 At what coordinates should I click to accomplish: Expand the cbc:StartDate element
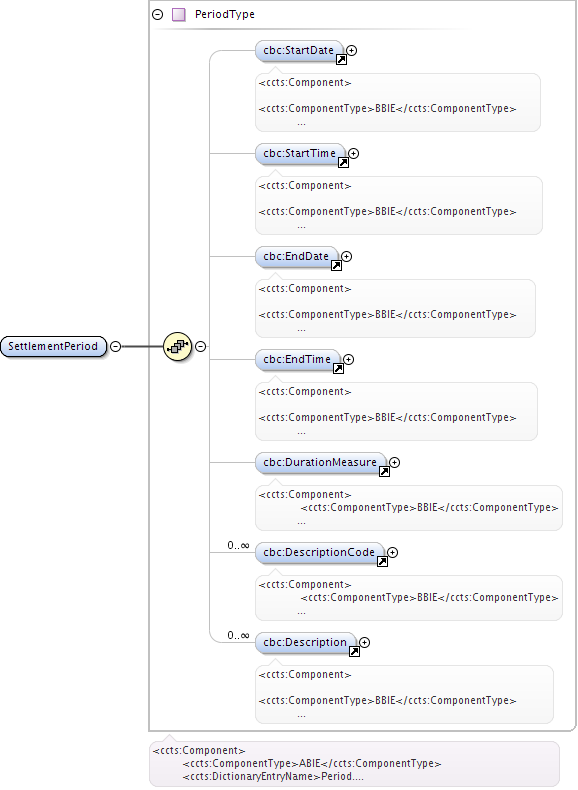pyautogui.click(x=352, y=50)
